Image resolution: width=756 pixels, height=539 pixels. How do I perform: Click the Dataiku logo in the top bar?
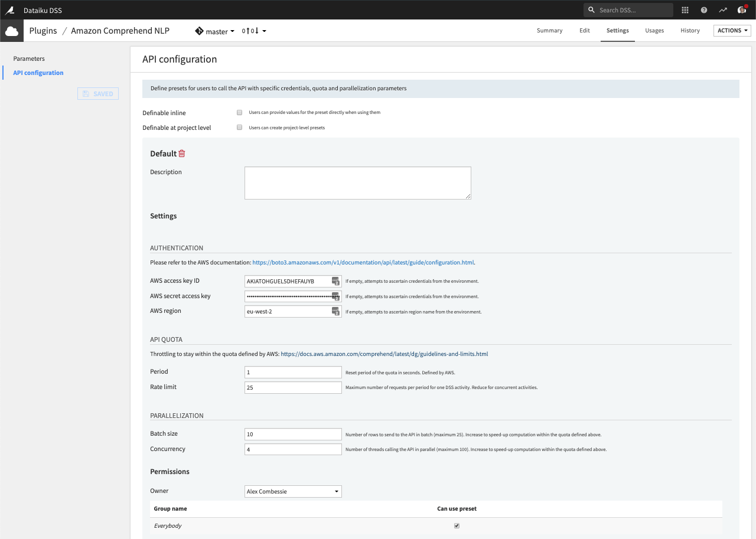(x=9, y=10)
